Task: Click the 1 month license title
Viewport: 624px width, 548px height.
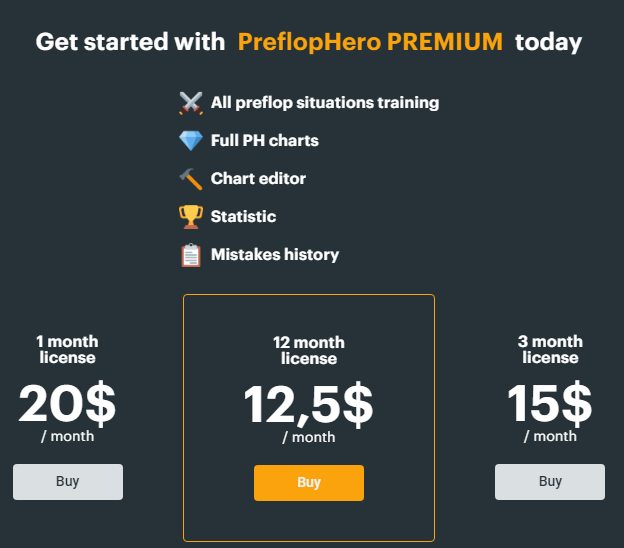Action: coord(67,349)
